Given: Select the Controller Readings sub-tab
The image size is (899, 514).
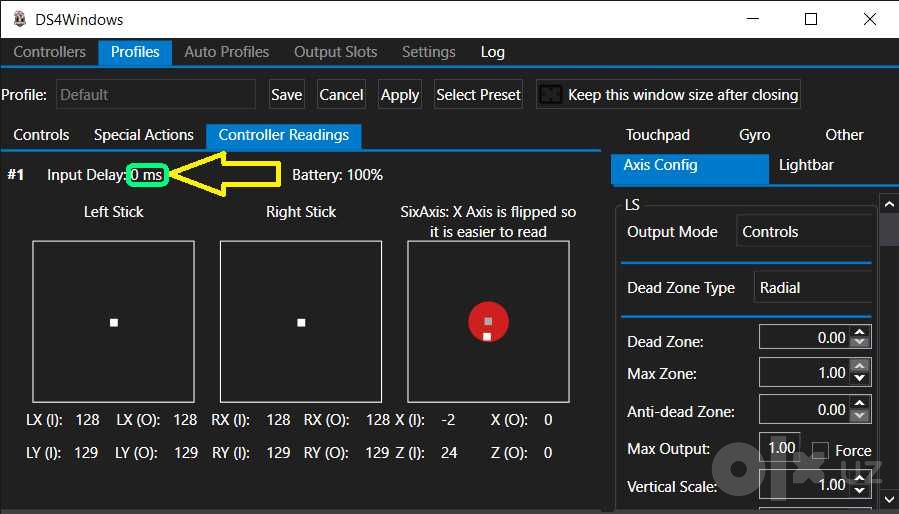Looking at the screenshot, I should (284, 135).
